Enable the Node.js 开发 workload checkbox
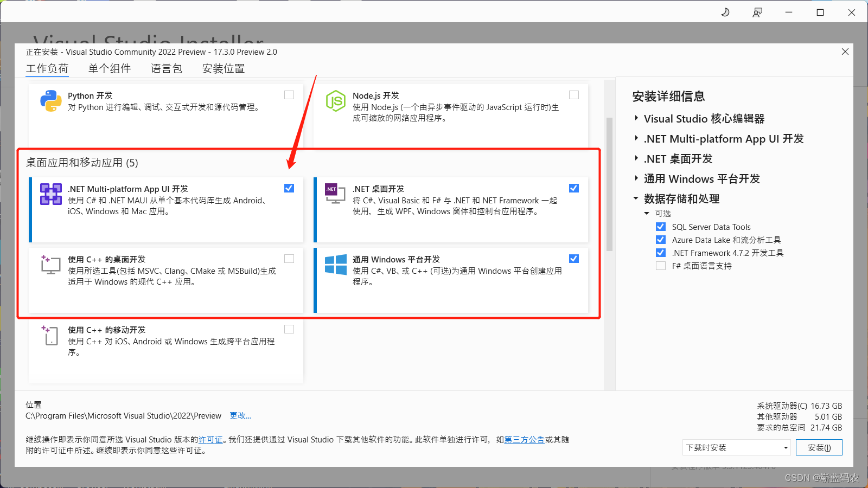The height and width of the screenshot is (488, 868). (x=574, y=95)
